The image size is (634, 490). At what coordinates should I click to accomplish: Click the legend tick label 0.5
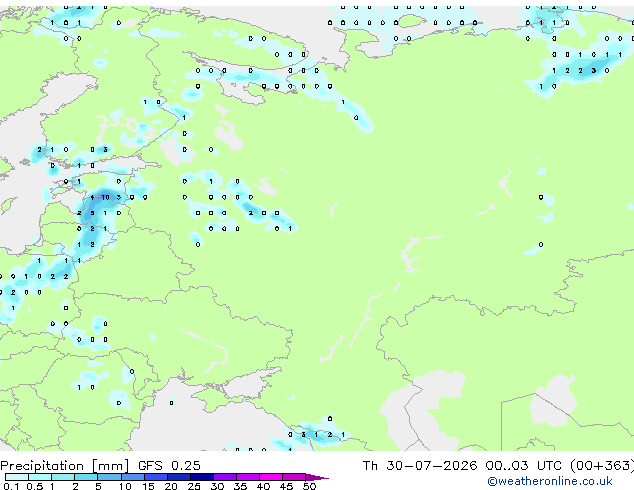35,486
